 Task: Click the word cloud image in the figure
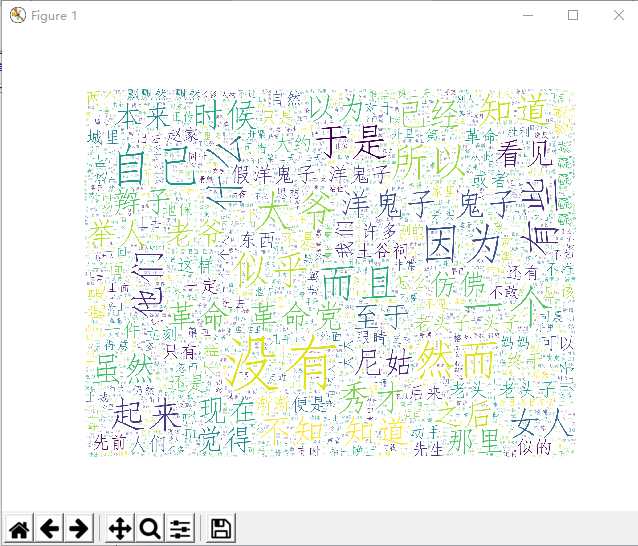click(332, 273)
